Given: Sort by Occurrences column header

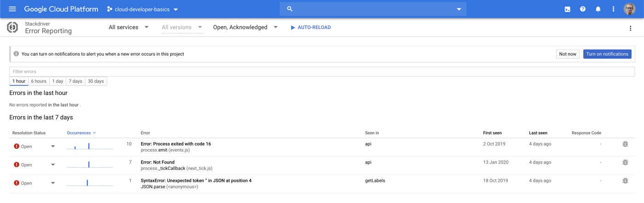Looking at the screenshot, I should (81, 133).
